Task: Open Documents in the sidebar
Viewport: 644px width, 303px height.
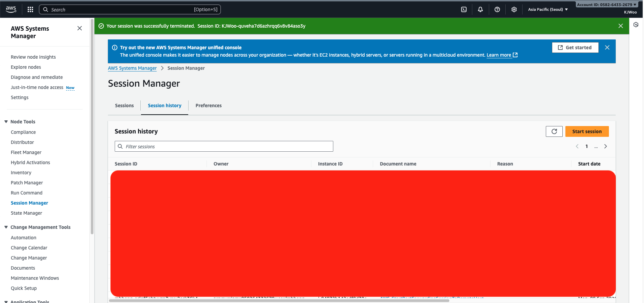Action: (23, 268)
